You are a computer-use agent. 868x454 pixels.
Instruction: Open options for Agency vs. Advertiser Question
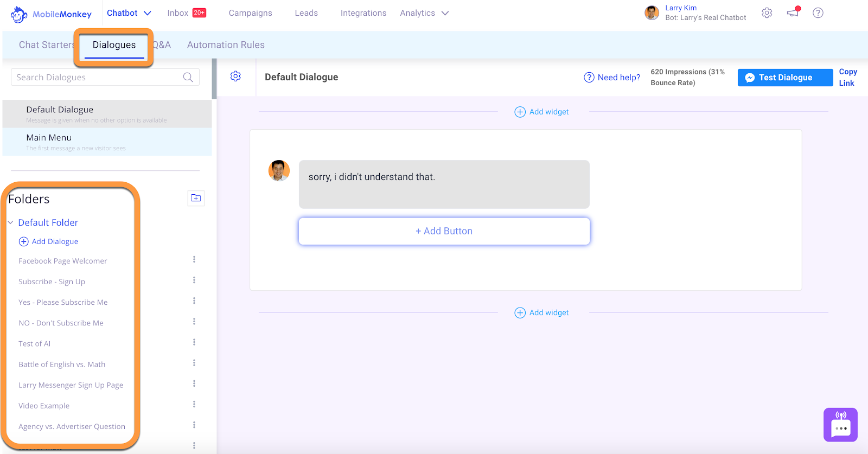194,425
